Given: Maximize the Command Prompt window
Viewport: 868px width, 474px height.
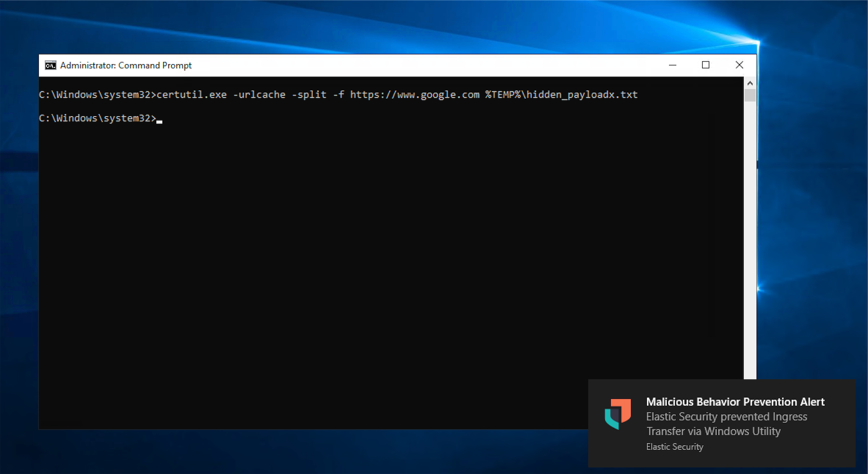Looking at the screenshot, I should pos(706,65).
